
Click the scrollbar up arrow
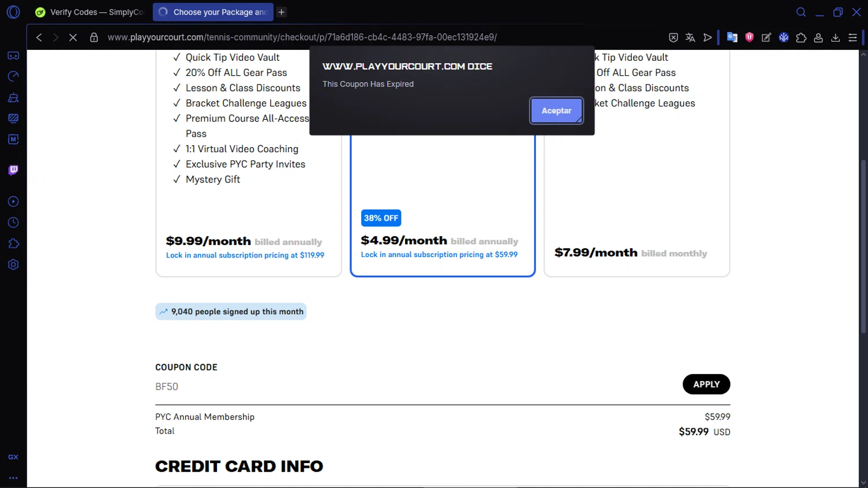(863, 55)
